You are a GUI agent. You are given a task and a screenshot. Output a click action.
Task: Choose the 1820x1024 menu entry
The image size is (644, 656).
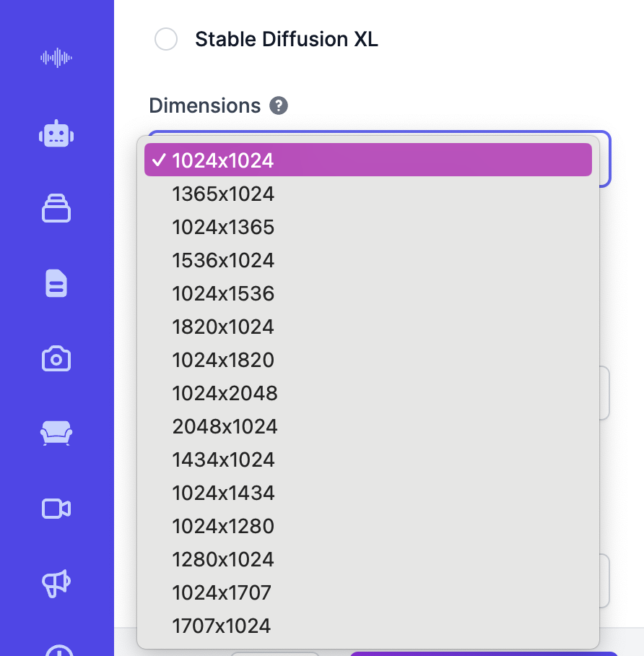223,327
